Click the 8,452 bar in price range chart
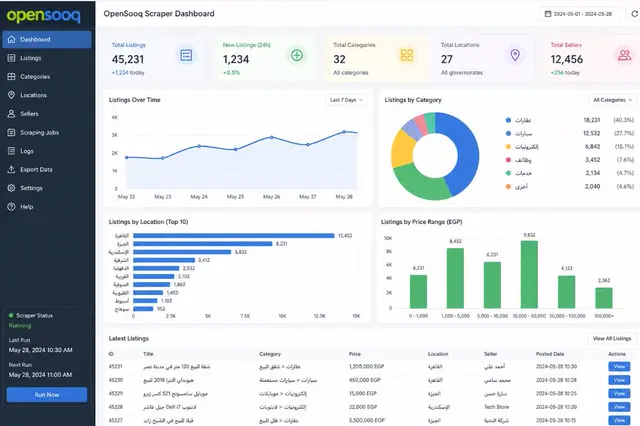The height and width of the screenshot is (426, 640). tap(455, 278)
